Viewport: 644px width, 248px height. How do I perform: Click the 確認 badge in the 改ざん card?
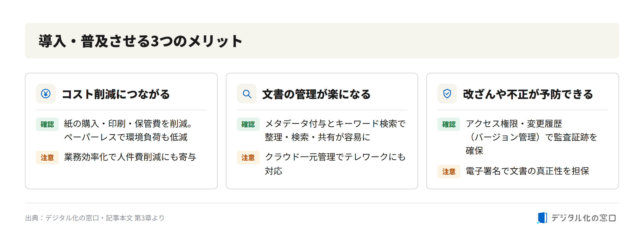(449, 124)
